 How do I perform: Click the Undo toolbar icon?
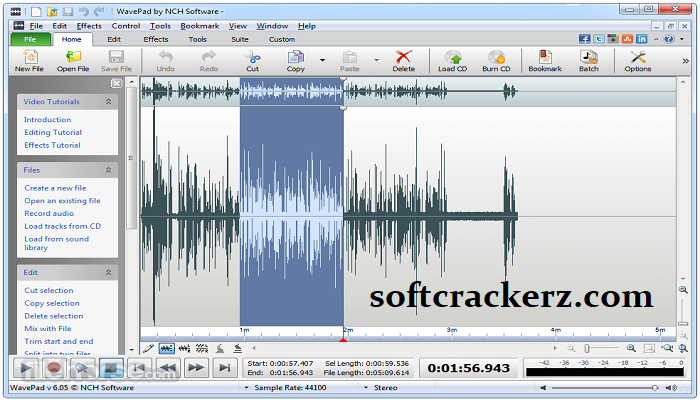pos(166,61)
